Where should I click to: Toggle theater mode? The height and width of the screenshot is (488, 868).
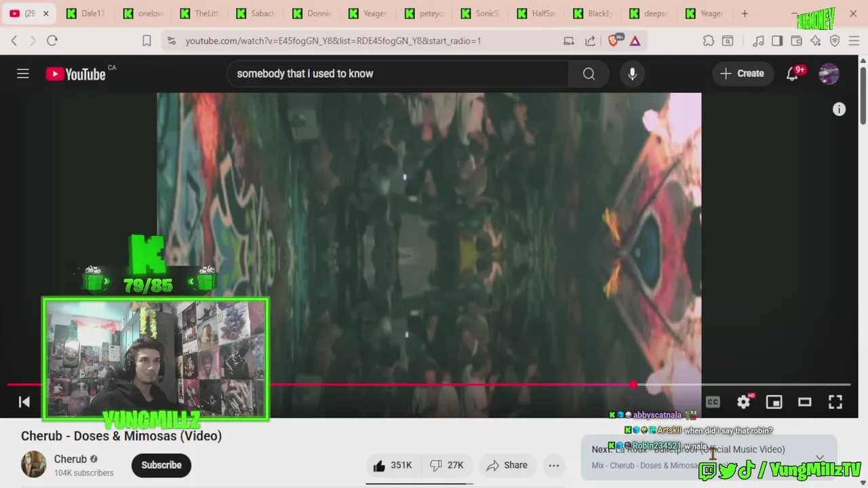(804, 402)
